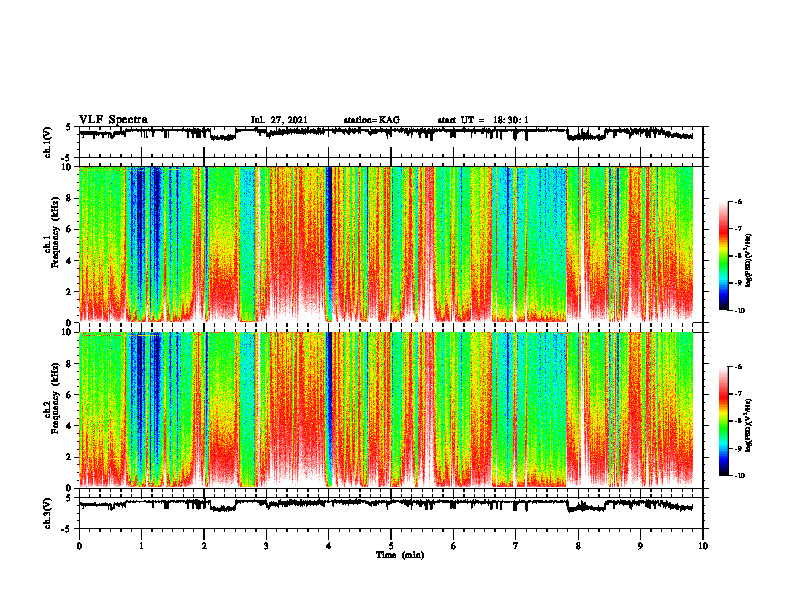Click the time axis tick label "6"
Image resolution: width=792 pixels, height=612 pixels.
coord(454,546)
